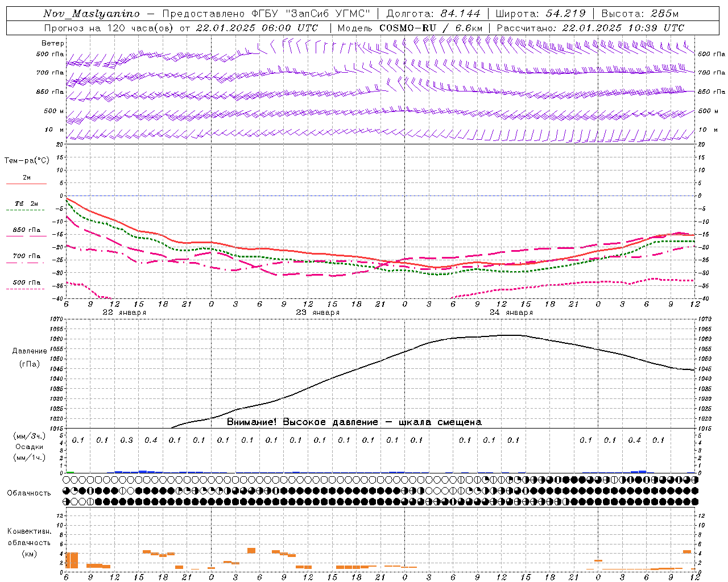Click the Осадки precipitation label
728x582 pixels.
30,447
